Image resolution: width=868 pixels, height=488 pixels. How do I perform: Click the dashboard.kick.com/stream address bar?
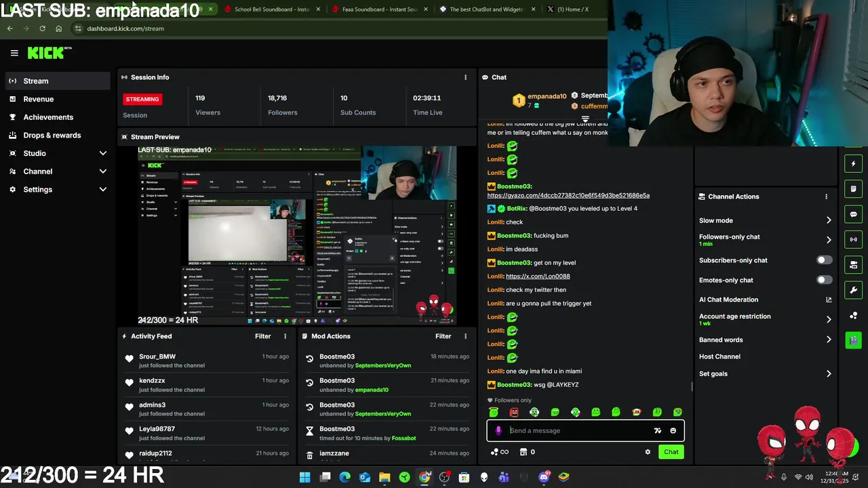[339, 28]
